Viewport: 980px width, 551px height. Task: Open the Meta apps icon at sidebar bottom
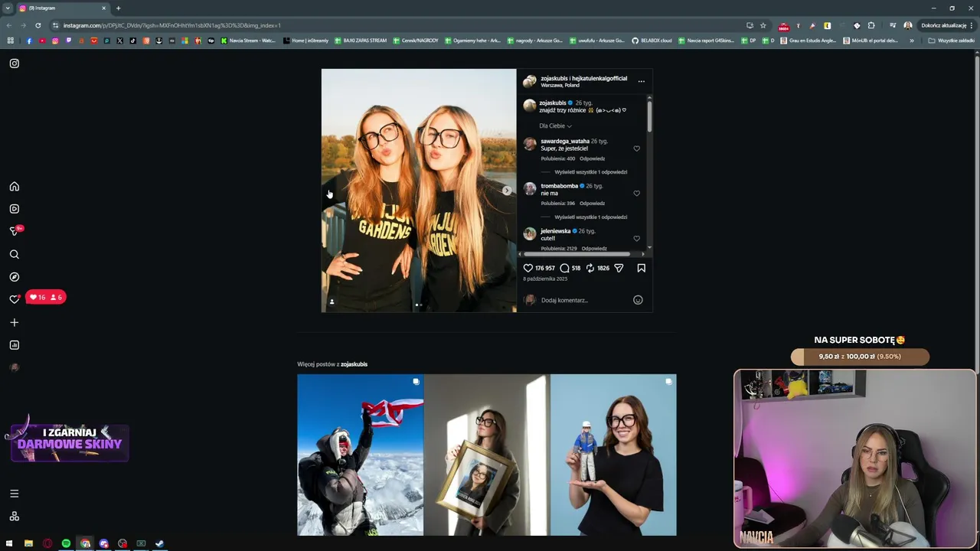(14, 517)
